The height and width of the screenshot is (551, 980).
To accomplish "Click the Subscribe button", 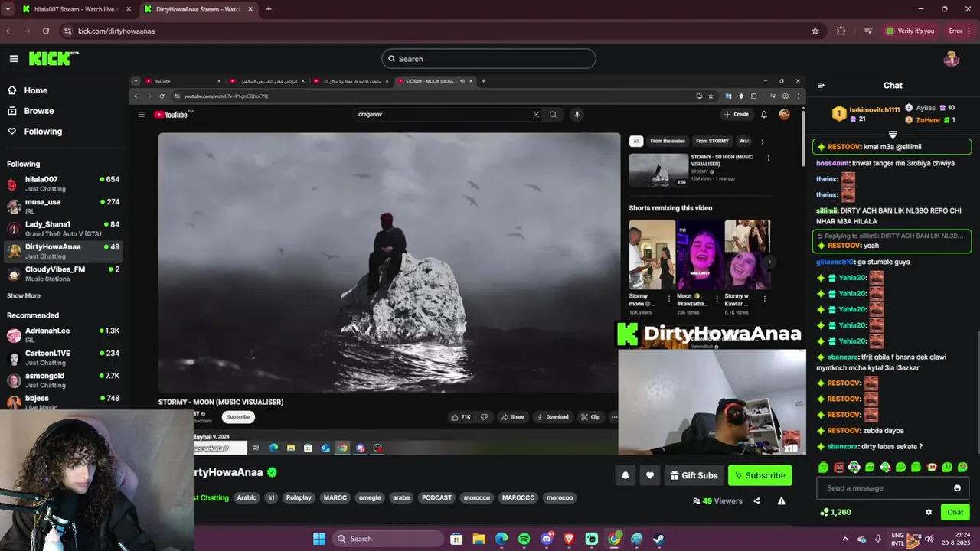I will click(759, 475).
